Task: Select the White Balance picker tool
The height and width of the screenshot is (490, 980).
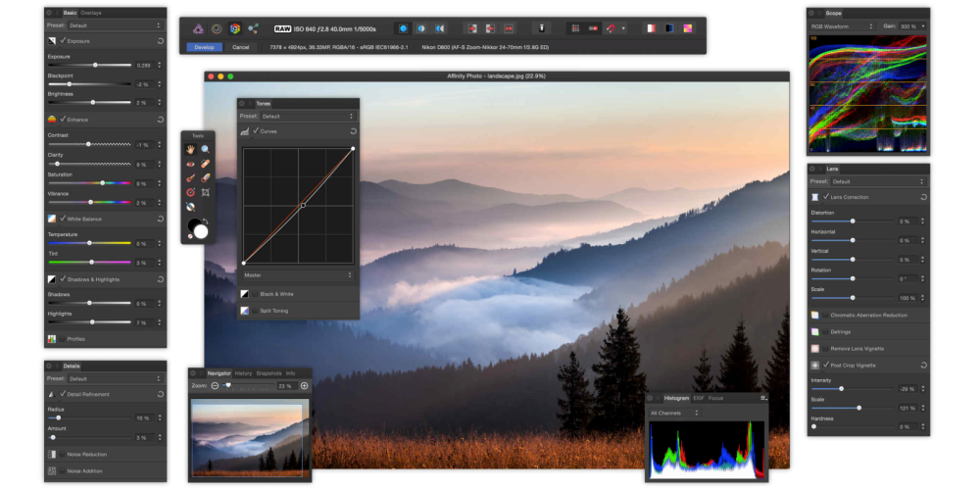Action: click(x=190, y=207)
